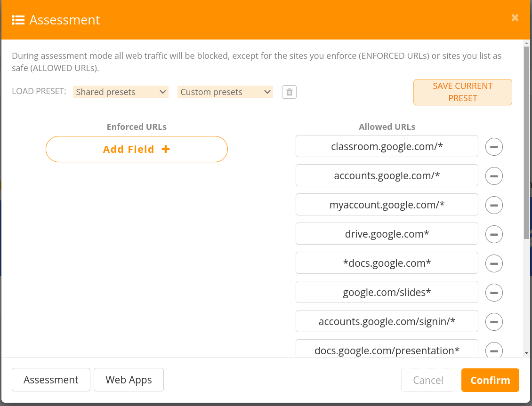This screenshot has width=532, height=406.
Task: Click the LOAD PRESET label
Action: pos(39,91)
